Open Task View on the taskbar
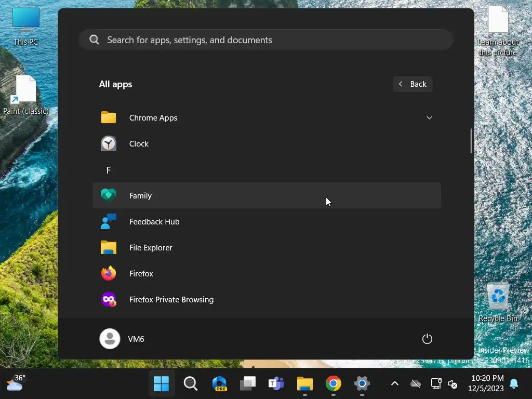The width and height of the screenshot is (532, 399). click(248, 383)
